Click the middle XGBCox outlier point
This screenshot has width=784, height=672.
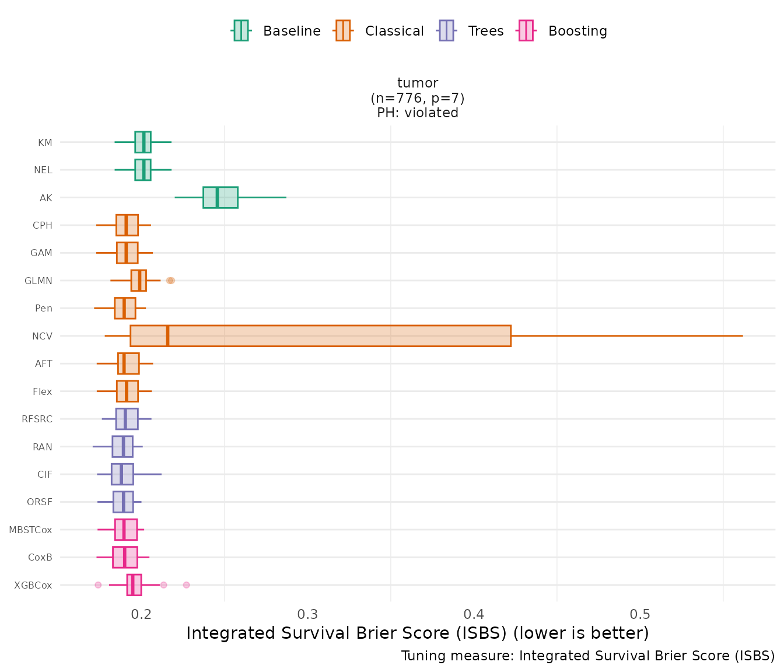[x=163, y=585]
